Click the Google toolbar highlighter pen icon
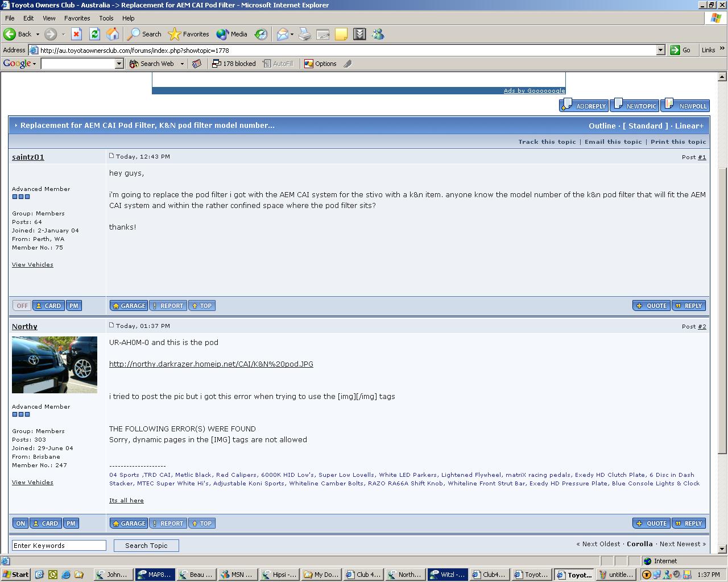The height and width of the screenshot is (582, 728). [348, 64]
